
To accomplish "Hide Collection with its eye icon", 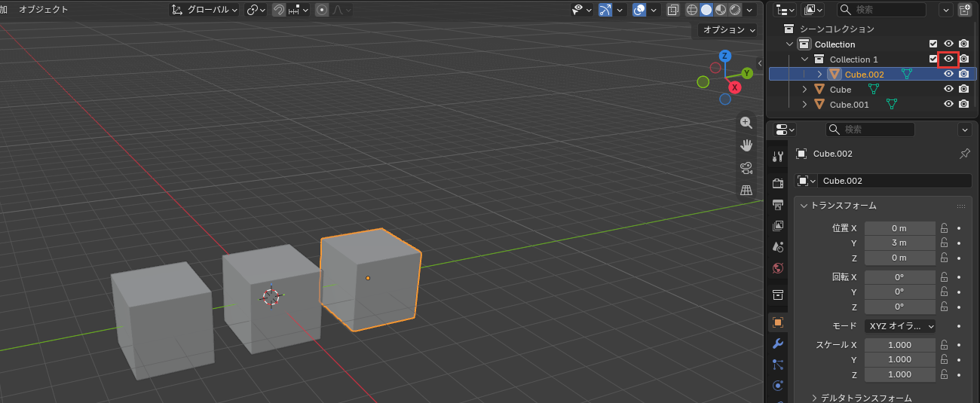I will [949, 44].
